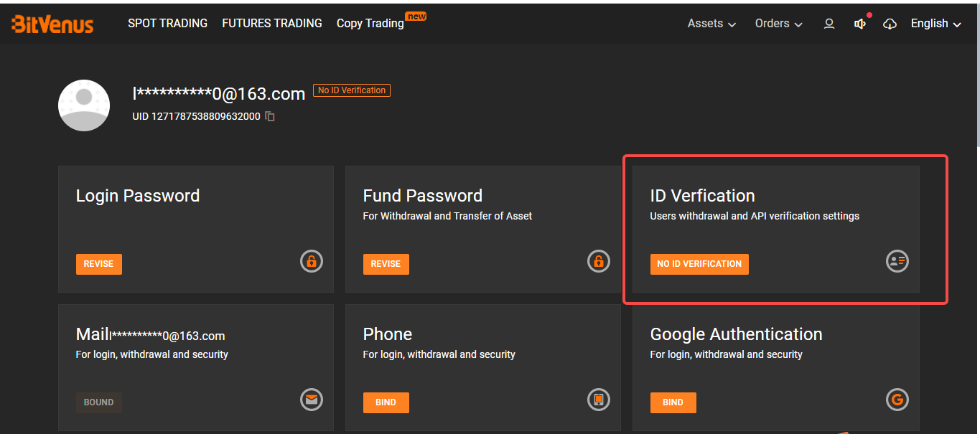Click the BOUND button under Mail
Image resolution: width=980 pixels, height=434 pixels.
pos(99,402)
